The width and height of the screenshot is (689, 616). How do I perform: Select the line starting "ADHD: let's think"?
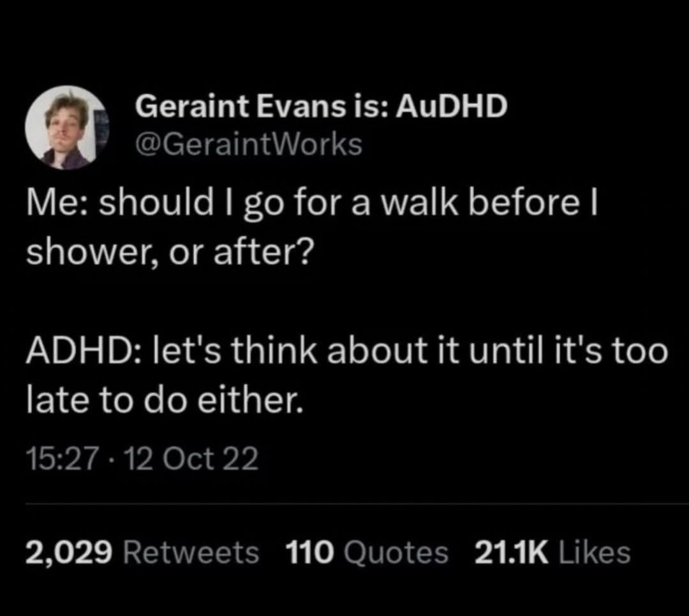[346, 353]
